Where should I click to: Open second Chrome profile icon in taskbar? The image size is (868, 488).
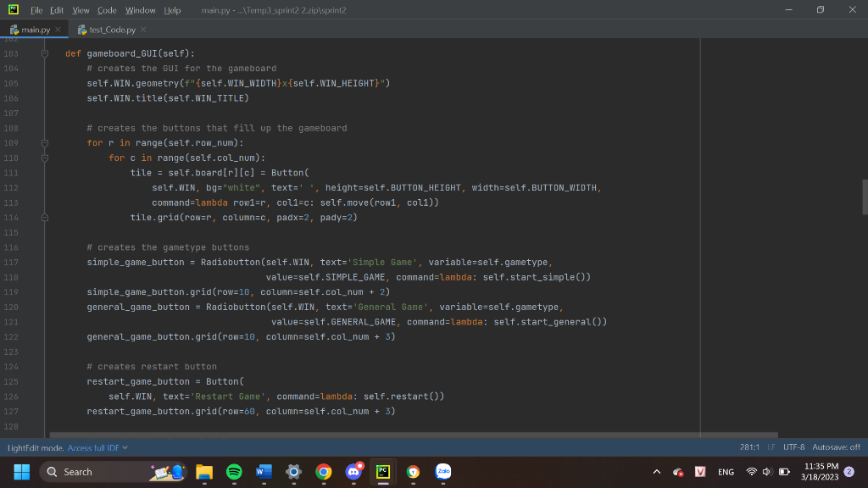[x=413, y=472]
